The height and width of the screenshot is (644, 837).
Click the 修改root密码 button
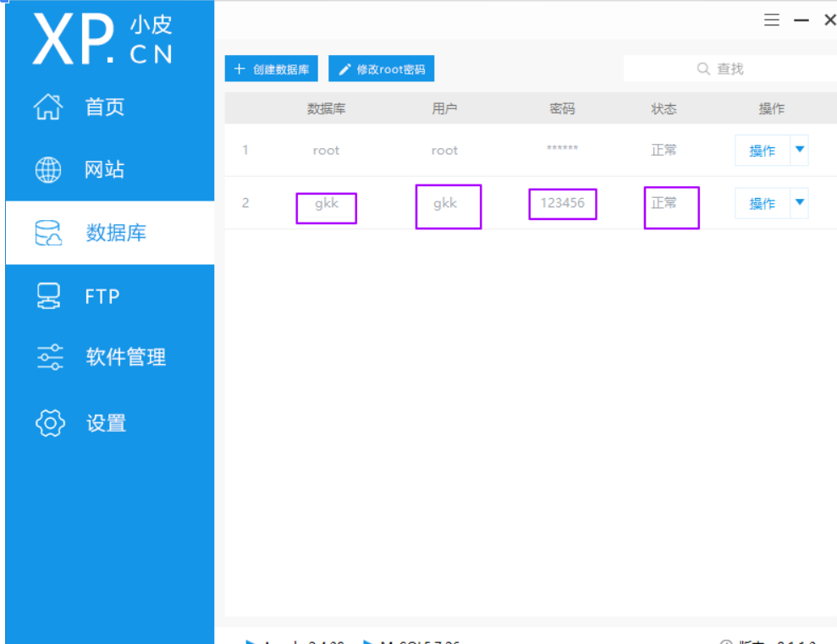click(x=381, y=69)
